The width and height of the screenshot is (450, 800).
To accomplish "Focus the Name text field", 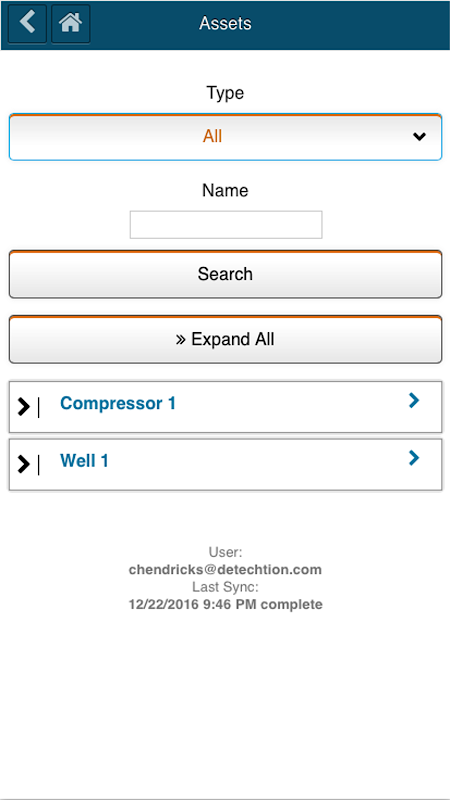I will point(226,224).
